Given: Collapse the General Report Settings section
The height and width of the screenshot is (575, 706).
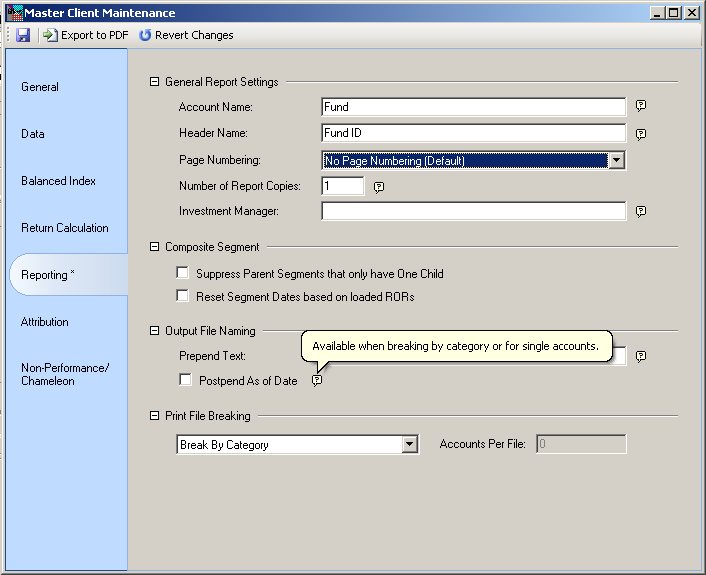Looking at the screenshot, I should tap(155, 82).
